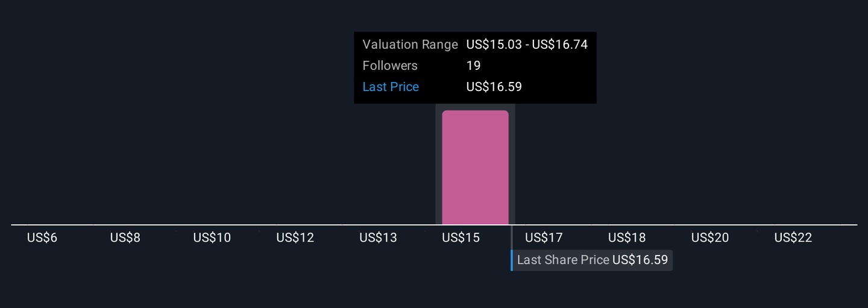This screenshot has height=308, width=868.
Task: Click the US$20 axis label
Action: click(710, 238)
